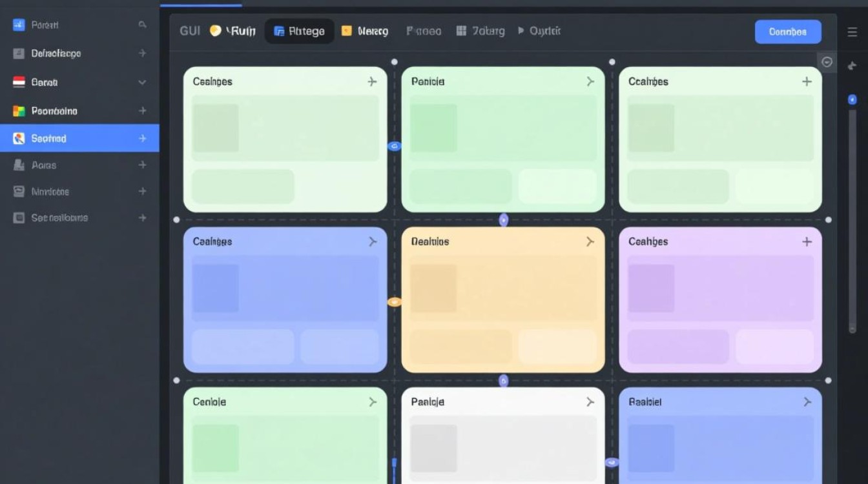Click the play icon in the top toolbar
Image resolution: width=868 pixels, height=484 pixels.
click(521, 31)
